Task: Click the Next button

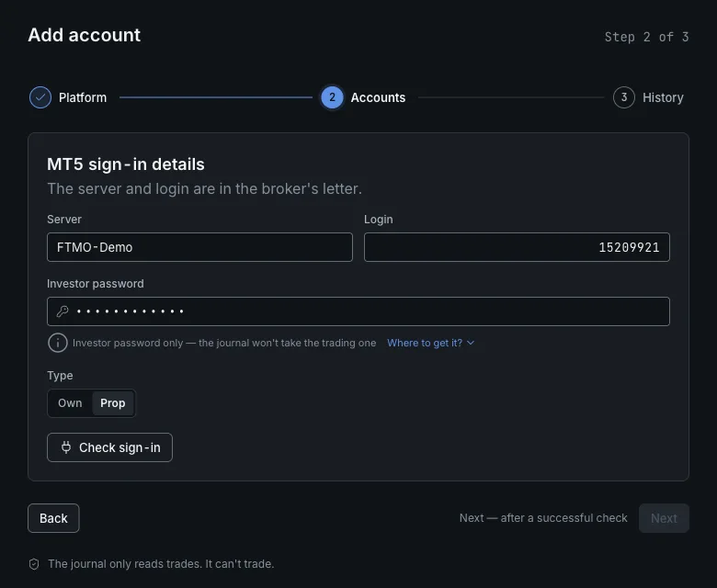Action: click(664, 518)
